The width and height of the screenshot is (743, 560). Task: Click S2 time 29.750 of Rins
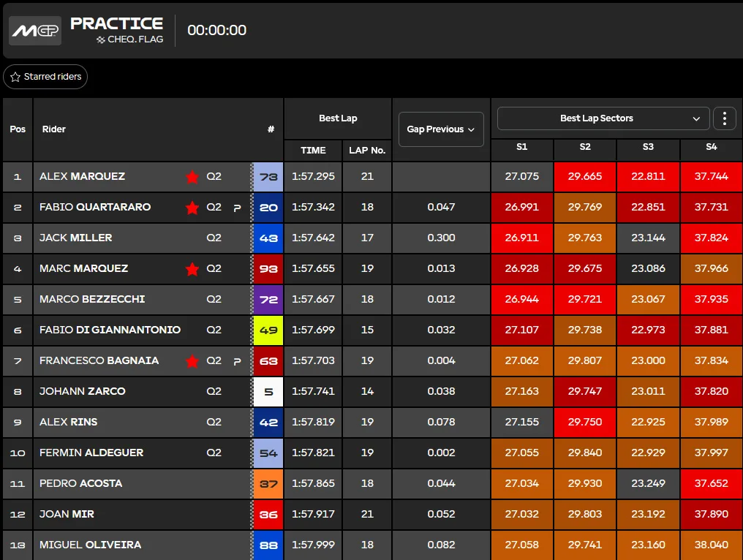click(585, 422)
